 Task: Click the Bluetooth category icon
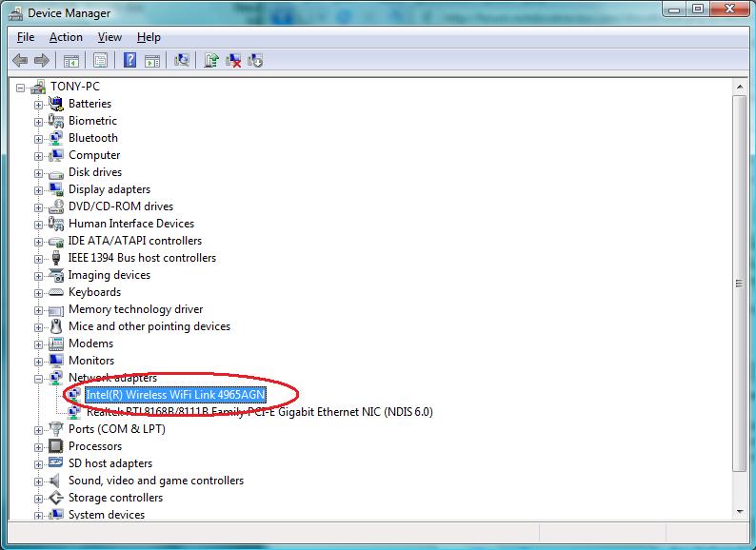tap(56, 138)
